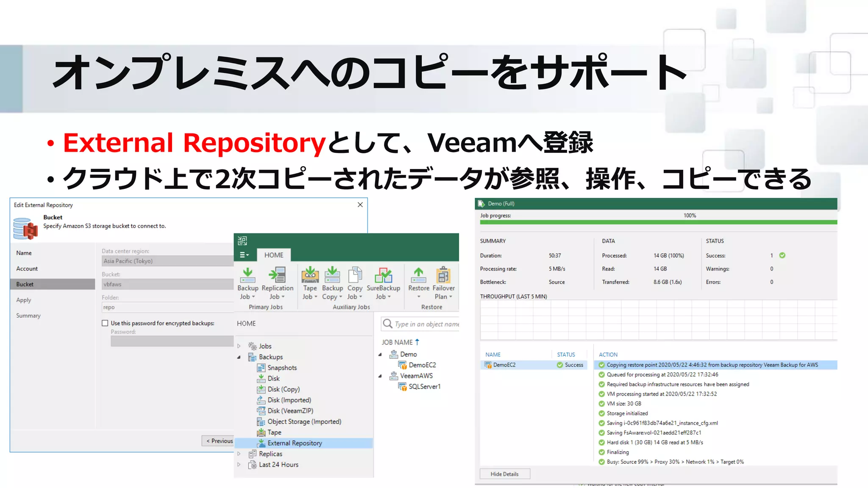The image size is (868, 488).
Task: Go to the Summary wizard step
Action: pyautogui.click(x=28, y=316)
